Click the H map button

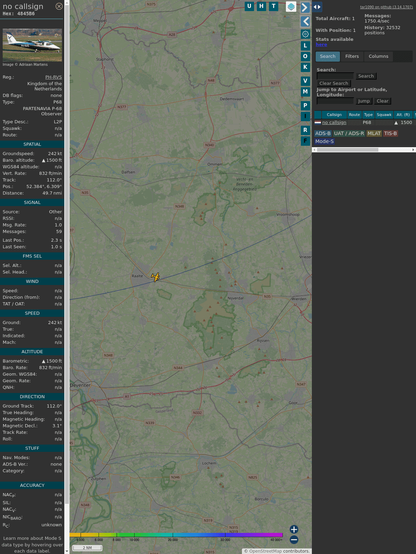[x=261, y=6]
